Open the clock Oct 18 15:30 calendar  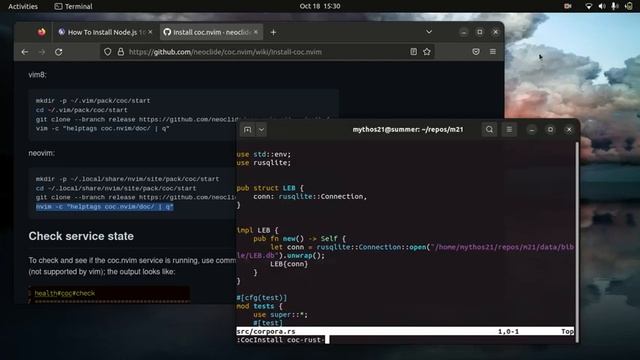pos(320,6)
